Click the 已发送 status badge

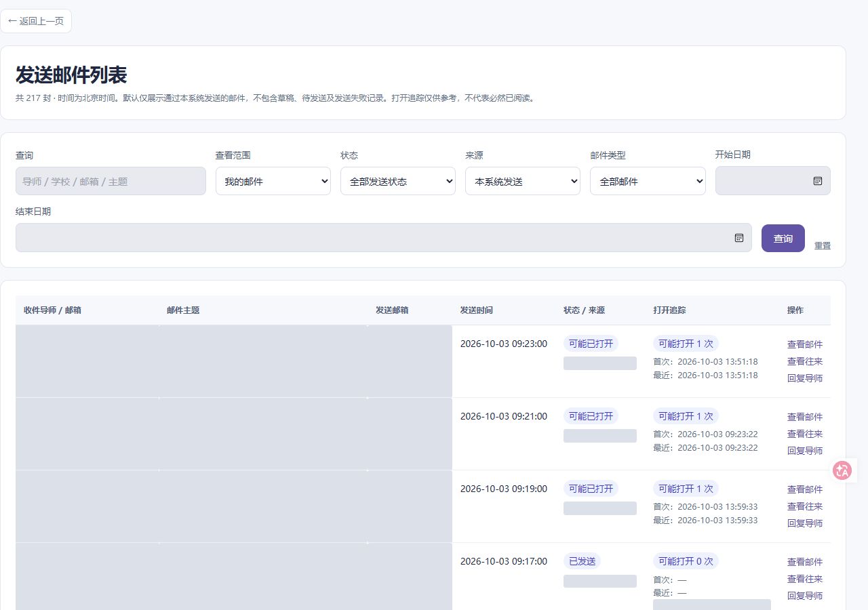[x=583, y=561]
